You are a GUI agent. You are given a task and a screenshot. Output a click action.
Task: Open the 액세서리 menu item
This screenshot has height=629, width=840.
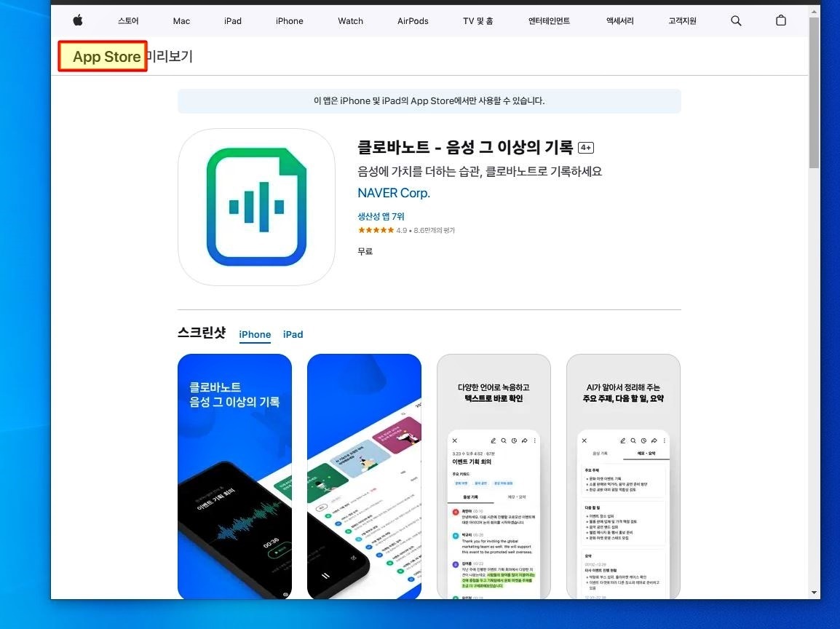coord(620,21)
